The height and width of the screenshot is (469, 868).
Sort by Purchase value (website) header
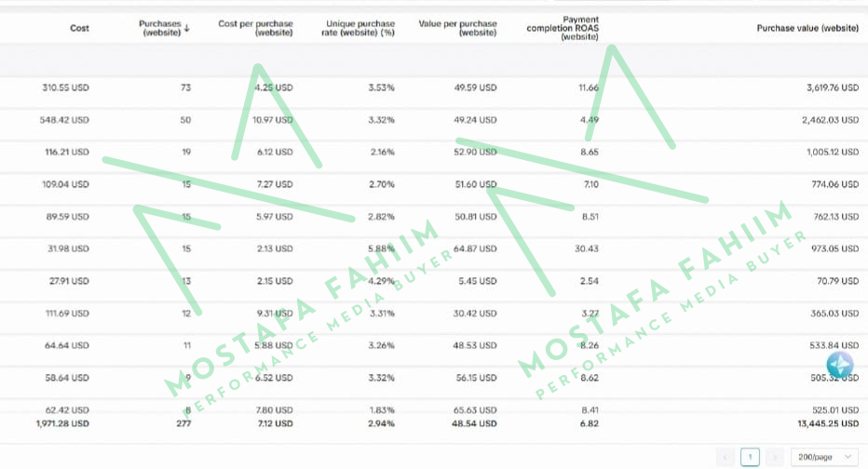point(807,28)
